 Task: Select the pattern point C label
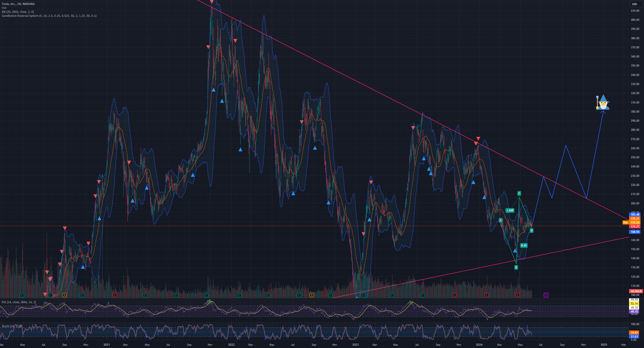tap(519, 193)
